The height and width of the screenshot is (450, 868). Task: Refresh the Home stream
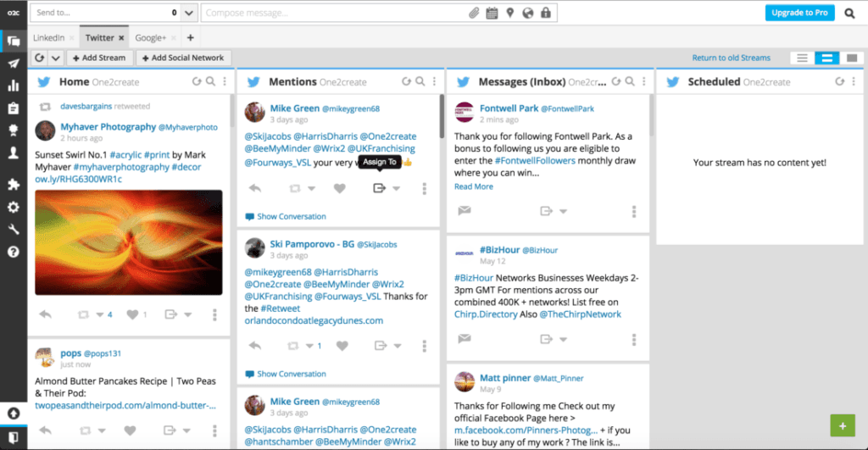pyautogui.click(x=197, y=81)
